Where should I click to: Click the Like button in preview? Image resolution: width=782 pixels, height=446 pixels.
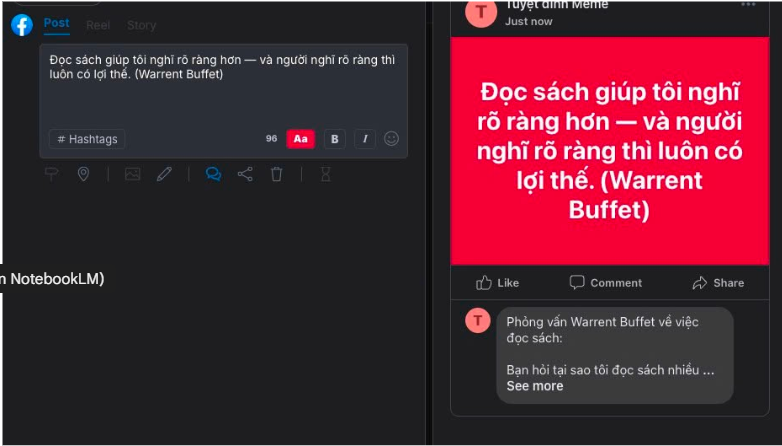(498, 283)
